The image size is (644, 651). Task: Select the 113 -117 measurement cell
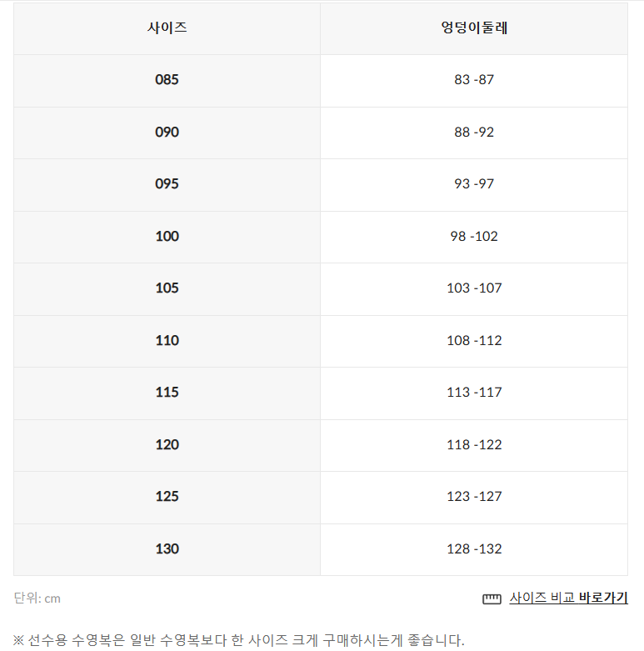click(474, 393)
